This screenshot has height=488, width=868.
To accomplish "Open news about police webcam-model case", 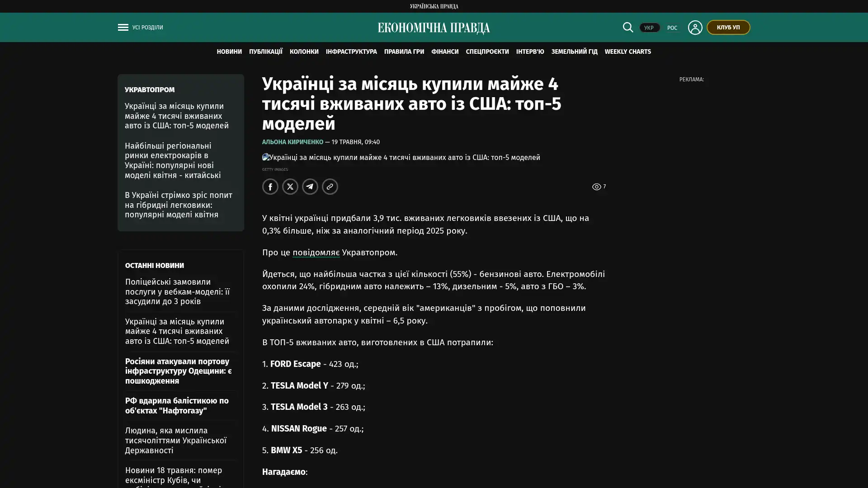I will [x=178, y=291].
